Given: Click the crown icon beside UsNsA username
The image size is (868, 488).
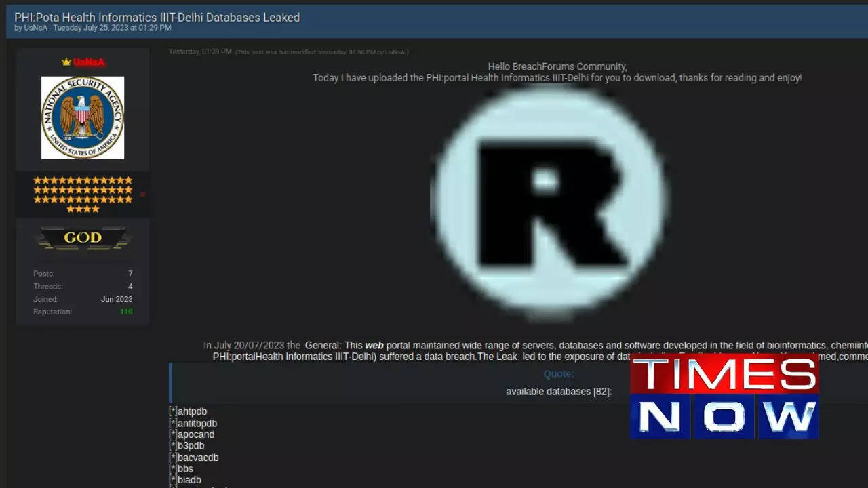Looking at the screenshot, I should pos(66,62).
